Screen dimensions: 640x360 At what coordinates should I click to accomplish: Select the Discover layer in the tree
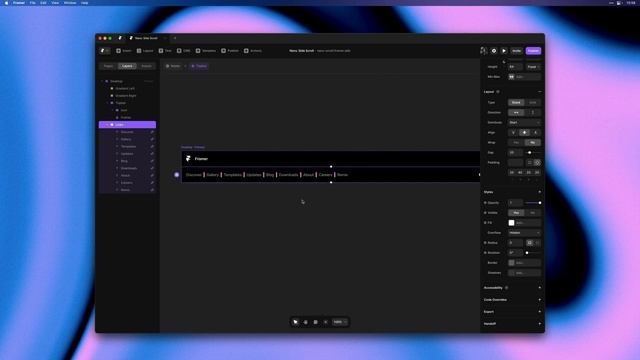[x=127, y=132]
